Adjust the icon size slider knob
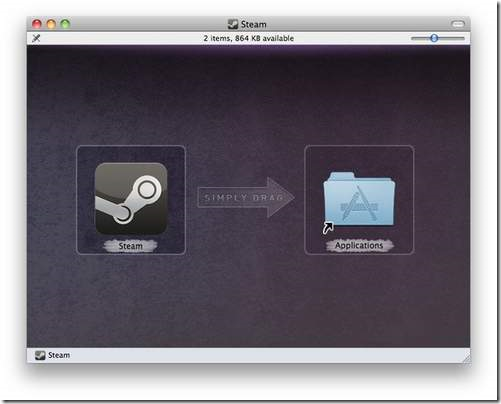The width and height of the screenshot is (501, 404). pyautogui.click(x=434, y=38)
